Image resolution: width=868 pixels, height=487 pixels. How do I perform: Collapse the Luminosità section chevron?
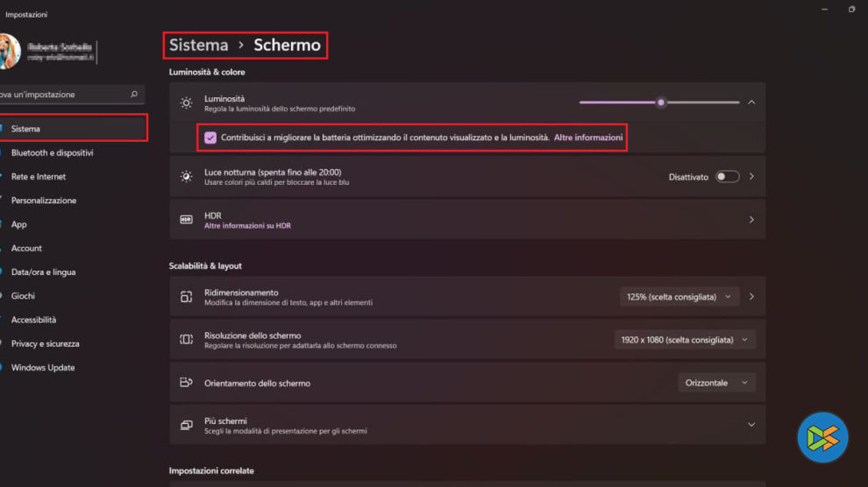[x=751, y=102]
